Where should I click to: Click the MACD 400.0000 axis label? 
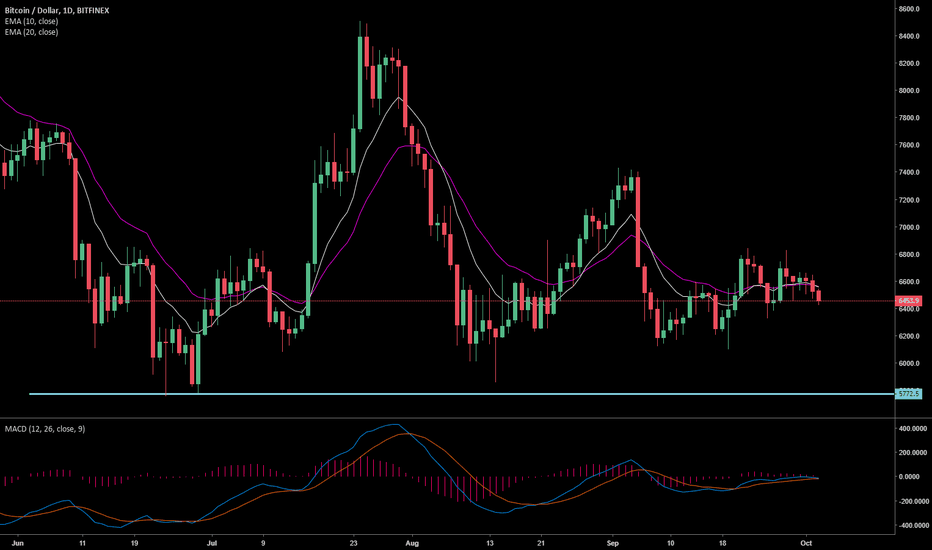click(x=912, y=429)
